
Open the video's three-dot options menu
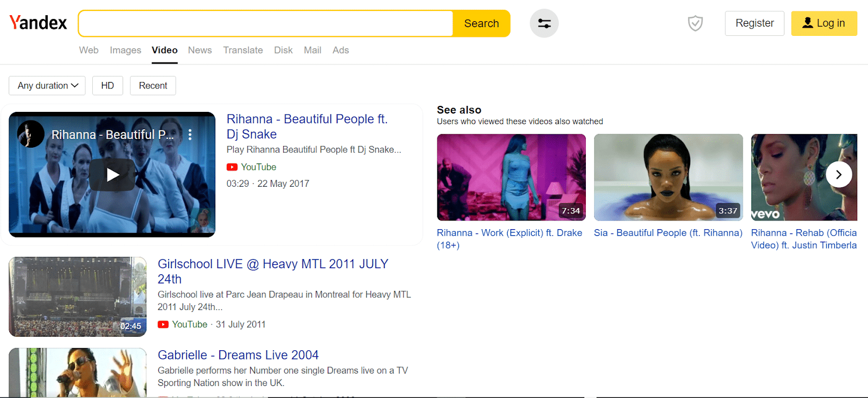[x=190, y=135]
